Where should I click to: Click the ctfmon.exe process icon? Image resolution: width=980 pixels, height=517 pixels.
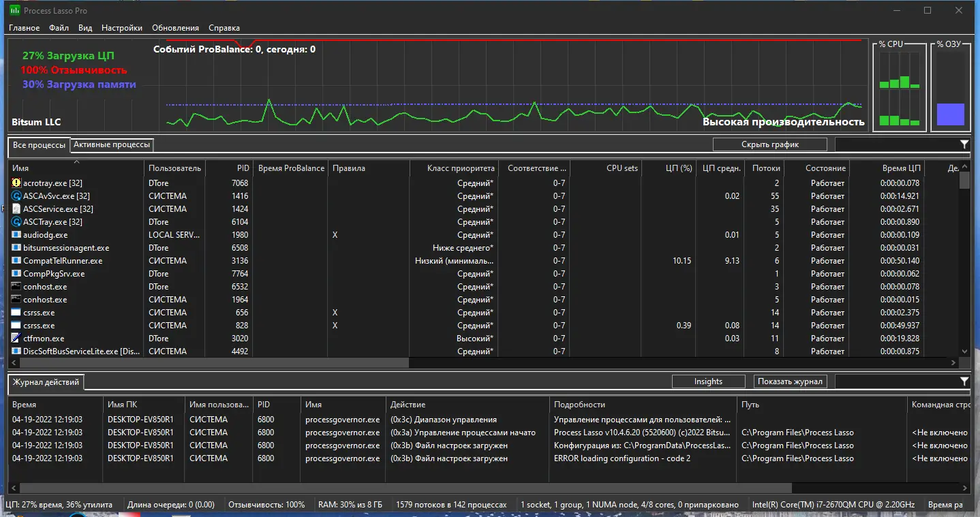coord(16,339)
